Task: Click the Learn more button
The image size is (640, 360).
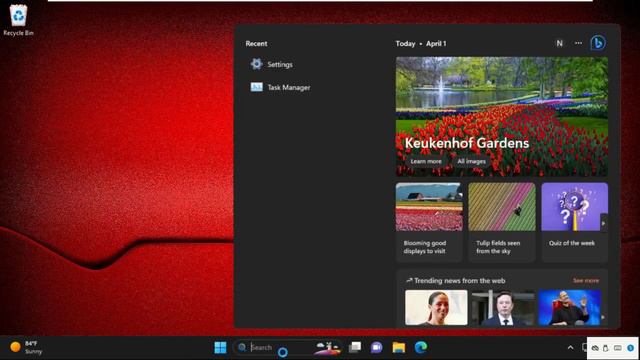Action: coord(426,161)
